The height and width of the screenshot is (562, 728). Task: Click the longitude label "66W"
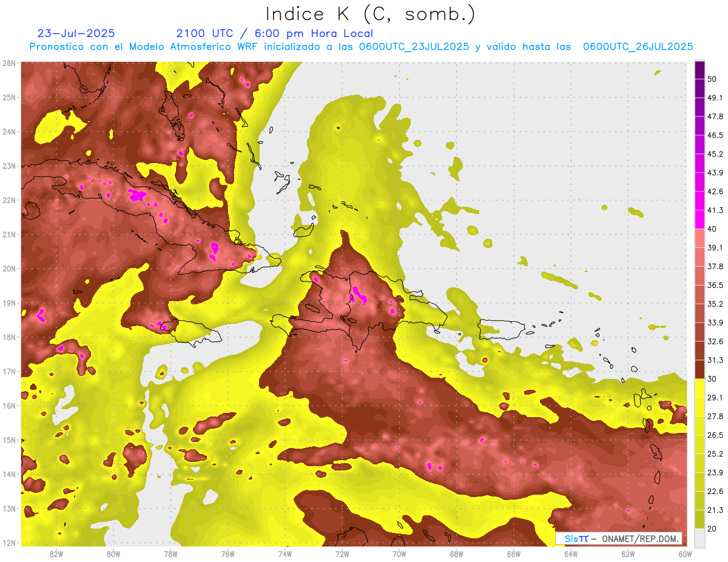click(514, 554)
